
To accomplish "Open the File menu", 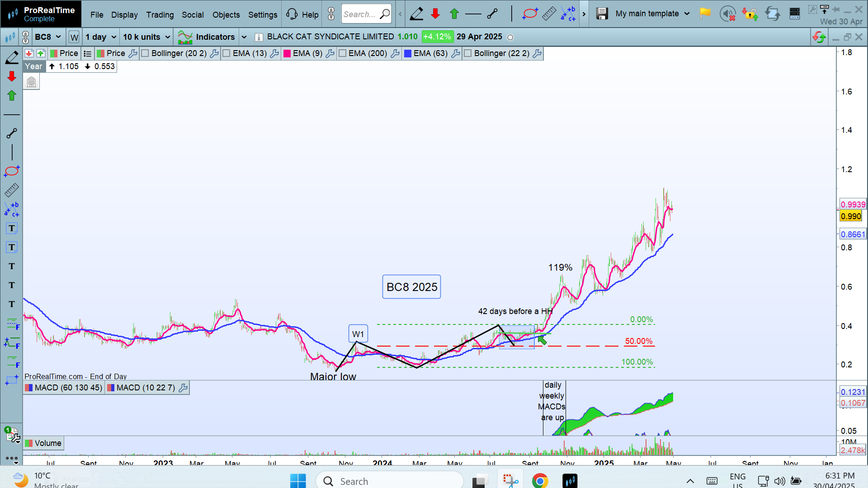I will [x=97, y=14].
